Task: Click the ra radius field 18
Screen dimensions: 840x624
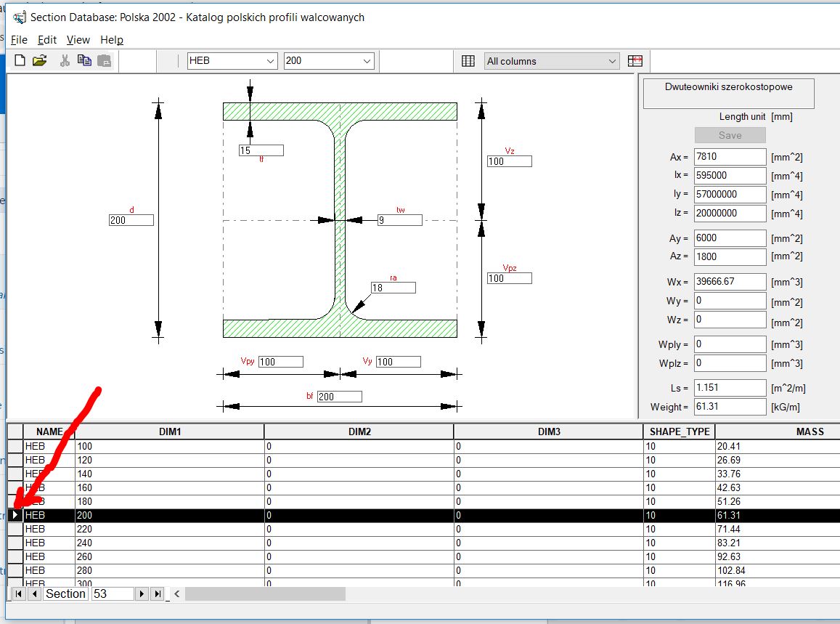Action: point(394,288)
